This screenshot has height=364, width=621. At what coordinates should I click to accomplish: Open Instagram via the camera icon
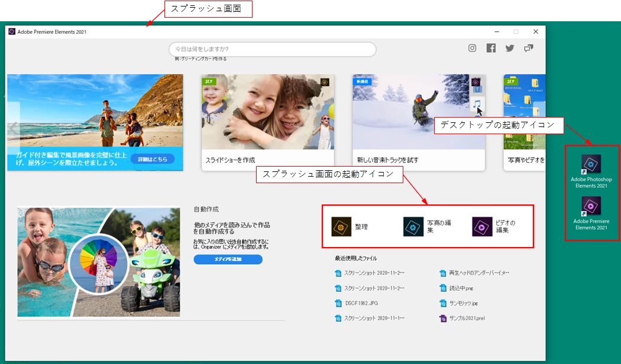coord(472,48)
